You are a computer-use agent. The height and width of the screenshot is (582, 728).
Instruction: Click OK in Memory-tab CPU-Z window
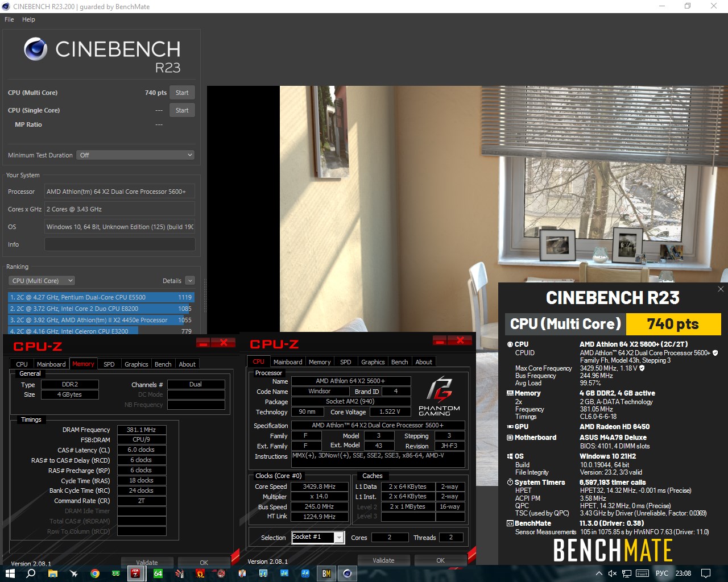tap(204, 563)
